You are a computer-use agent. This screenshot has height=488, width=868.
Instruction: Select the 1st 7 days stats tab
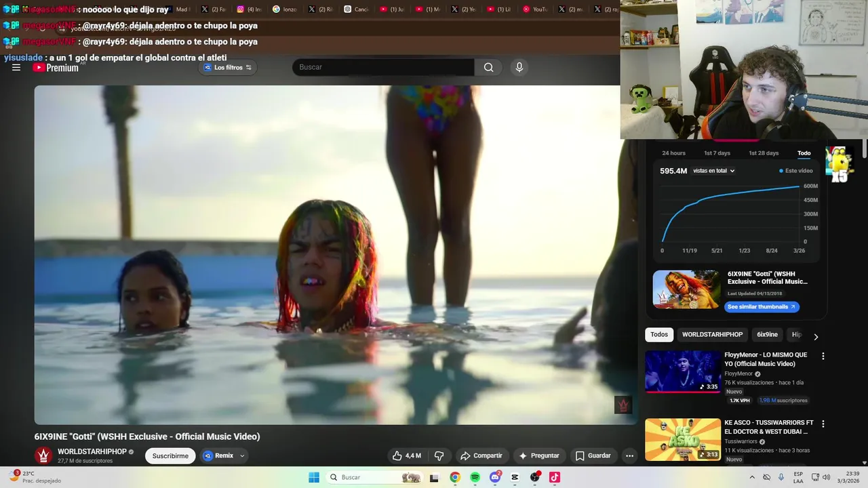point(717,153)
